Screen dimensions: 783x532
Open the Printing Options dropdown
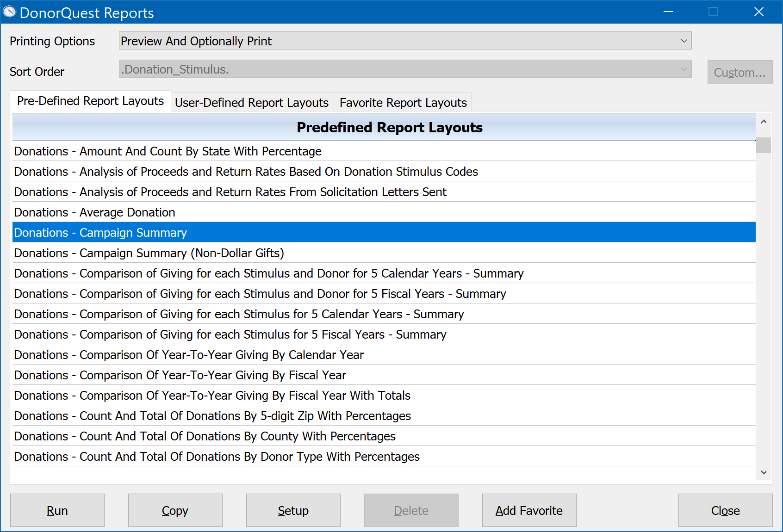405,41
